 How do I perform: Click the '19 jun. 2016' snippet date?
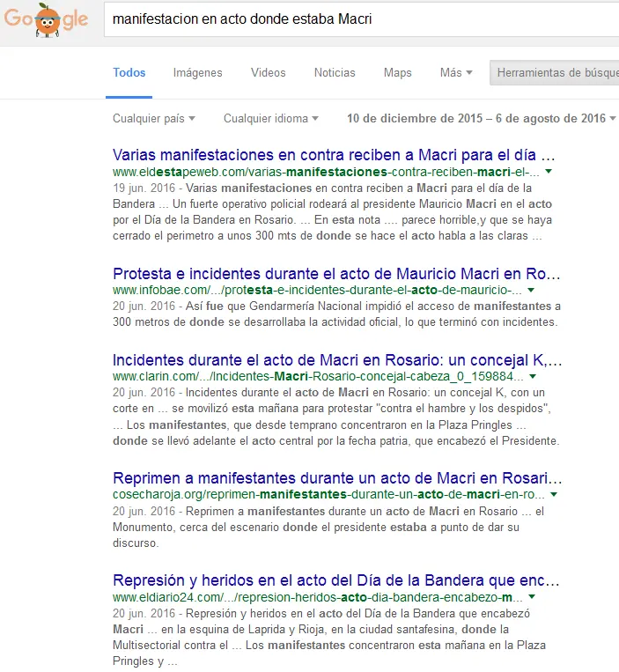tap(144, 188)
